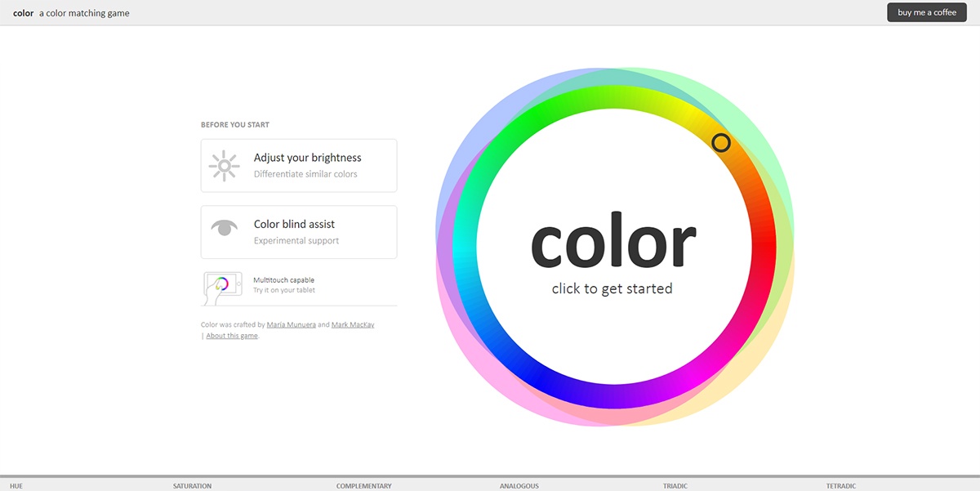Viewport: 980px width, 491px height.
Task: Click the eye icon for color blind assist
Action: click(x=224, y=227)
